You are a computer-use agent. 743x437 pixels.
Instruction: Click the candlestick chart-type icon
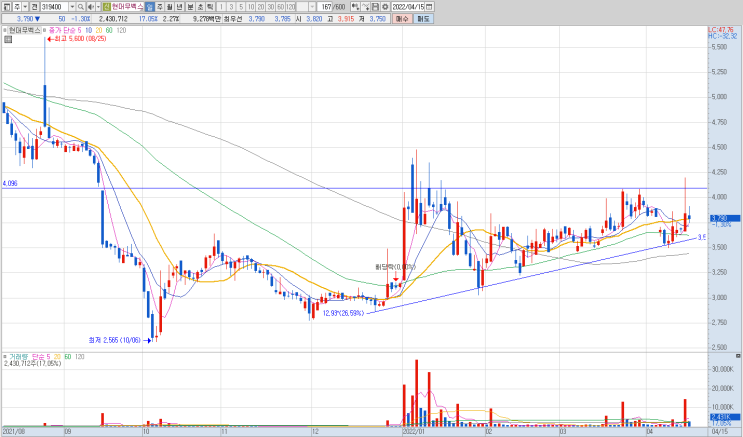point(355,7)
